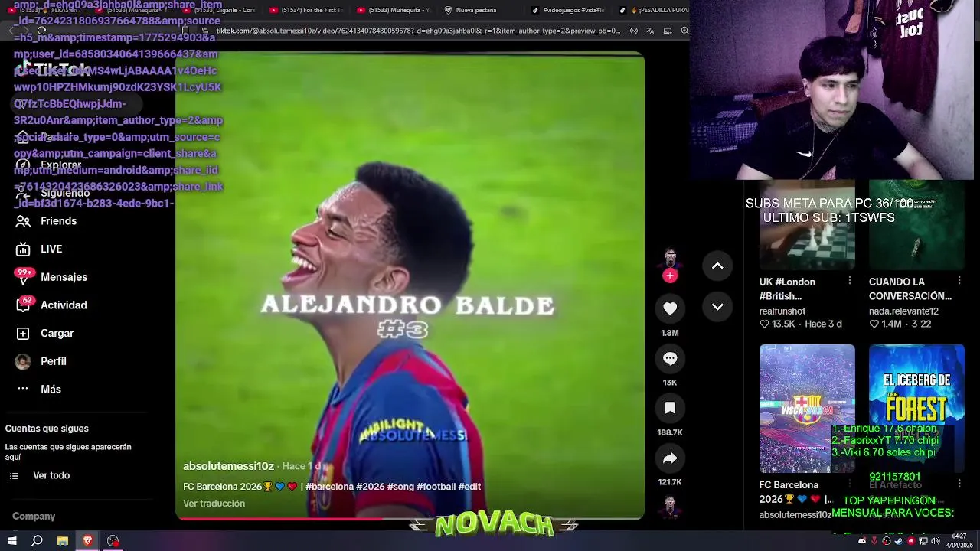Open the absolutemessi10z username on the video
This screenshot has height=551, width=980.
coord(228,466)
